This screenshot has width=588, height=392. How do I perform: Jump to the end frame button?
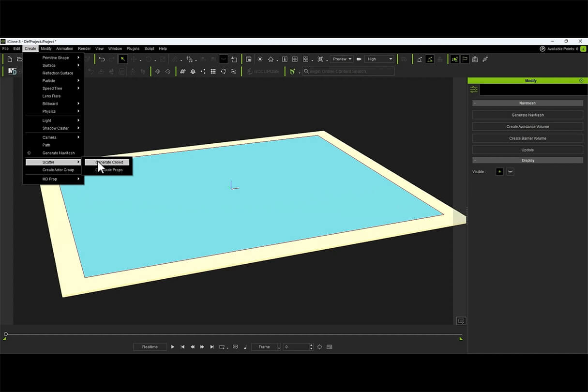pos(212,347)
